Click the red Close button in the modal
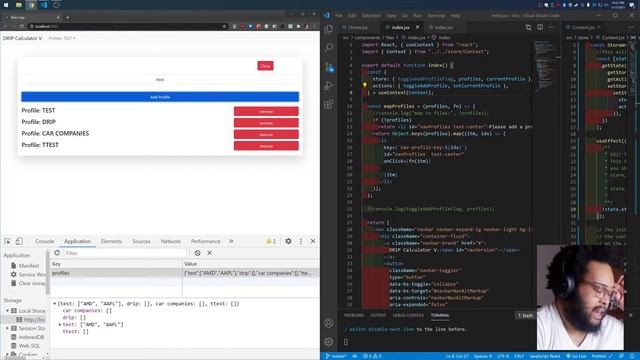The image size is (640, 360). point(265,66)
